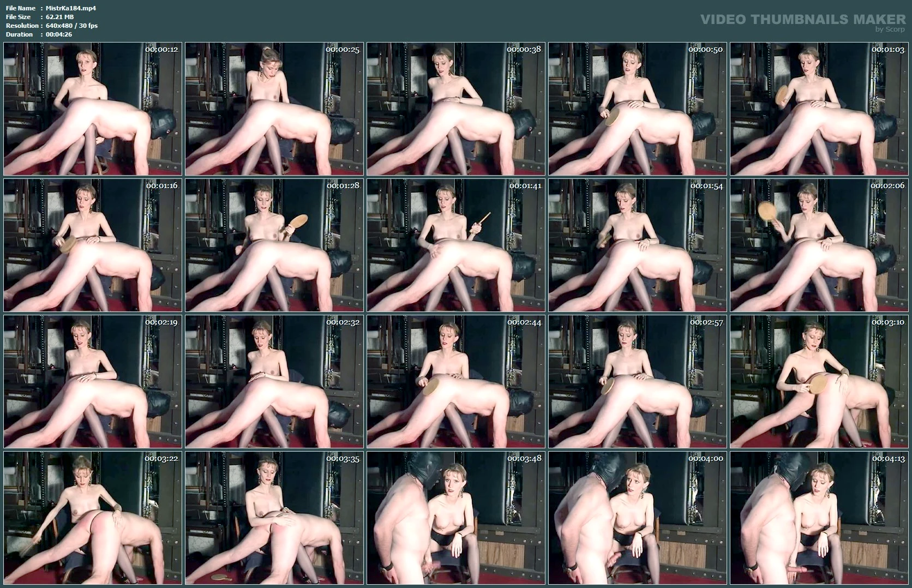Click the 00:04:26 duration value
This screenshot has height=588, width=912.
pyautogui.click(x=59, y=34)
